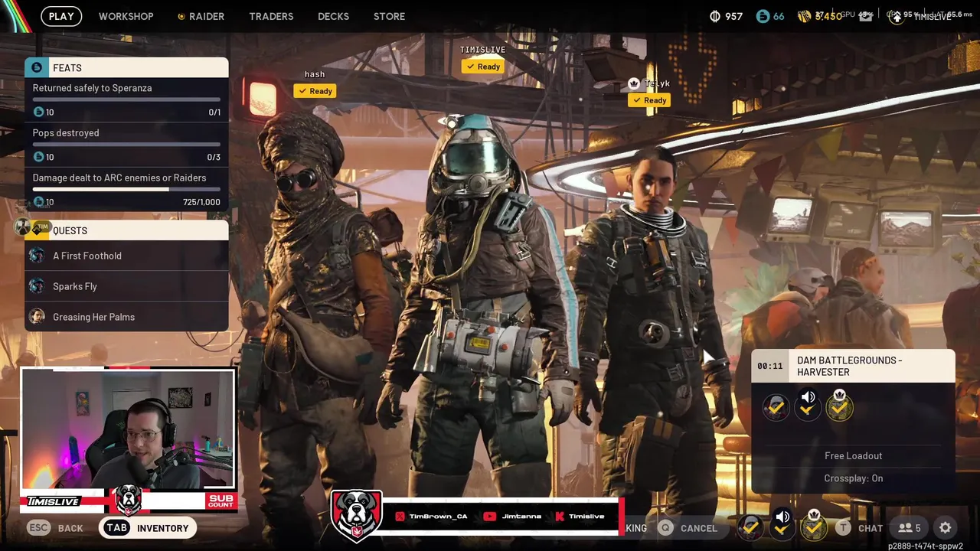Click the avatar icon on QUESTS header
The height and width of the screenshot is (551, 980).
[23, 227]
